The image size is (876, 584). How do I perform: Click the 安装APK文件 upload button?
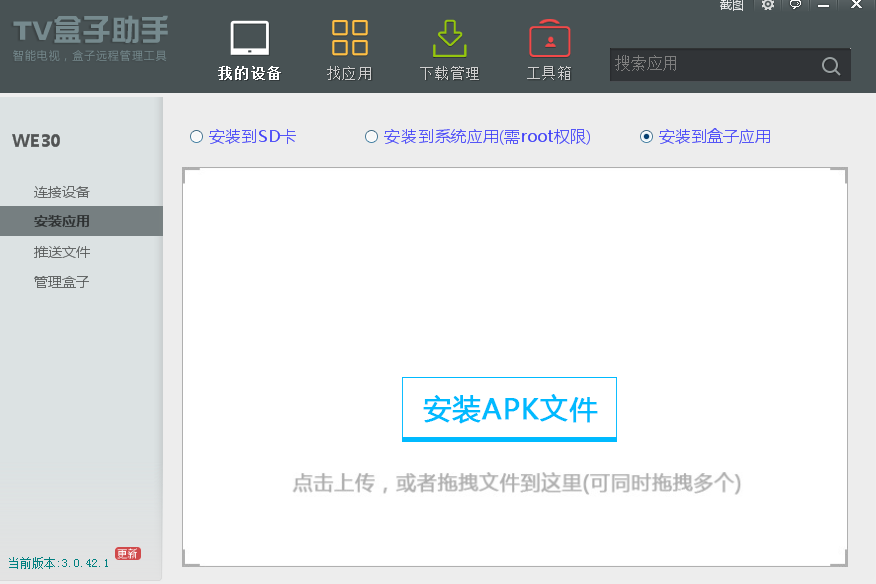[x=509, y=408]
